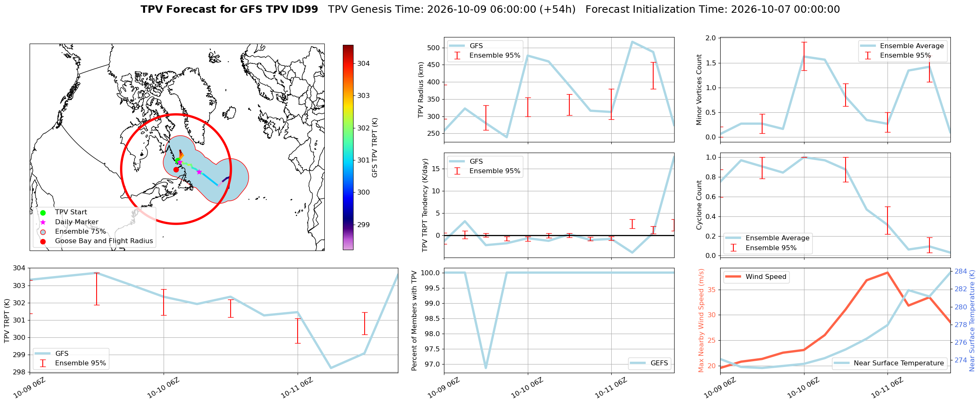Viewport: 980px width, 404px height.
Task: Click the 10-10 06Z tick on TRPT plot
Action: point(164,387)
